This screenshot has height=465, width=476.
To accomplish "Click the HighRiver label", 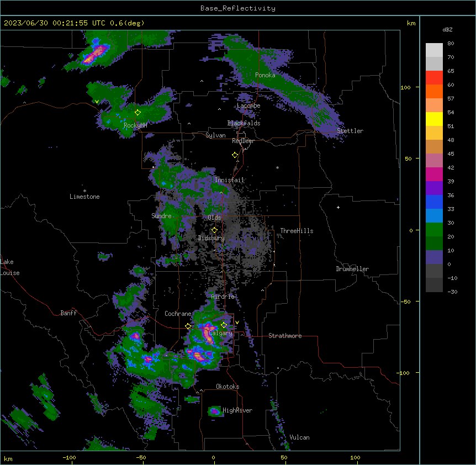I will (237, 410).
